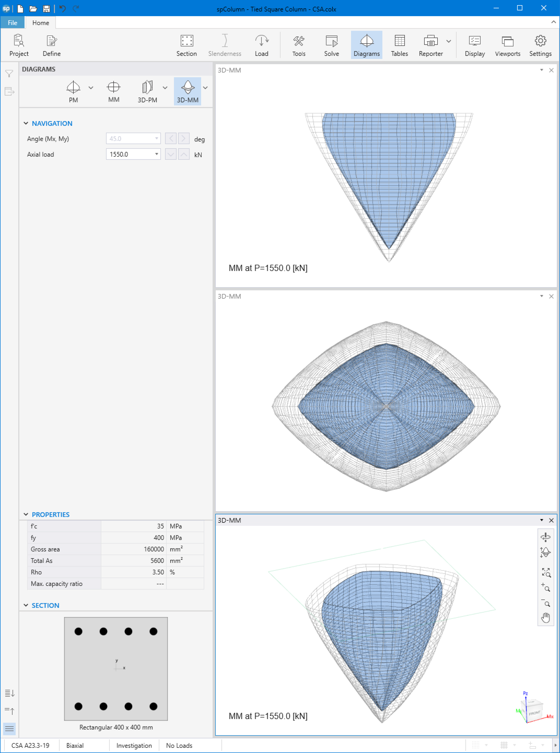Viewport: 560px width, 753px height.
Task: Select the Home ribbon tab
Action: 41,23
